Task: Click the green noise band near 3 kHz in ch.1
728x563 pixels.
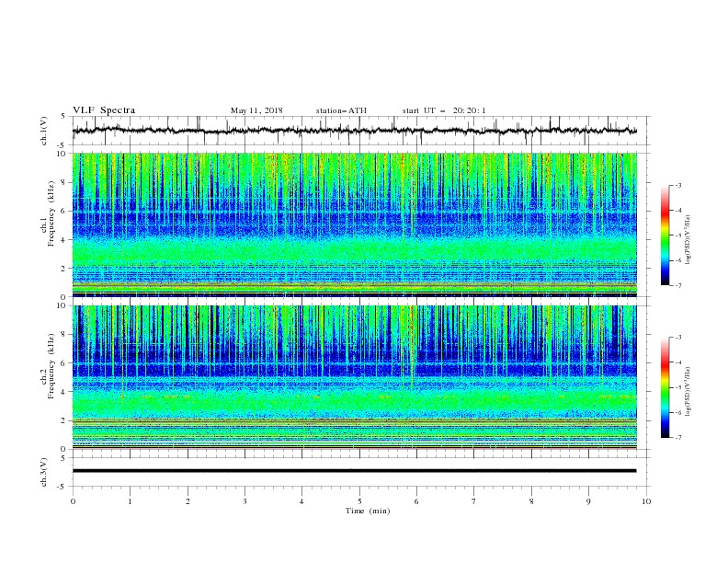Action: click(x=354, y=253)
